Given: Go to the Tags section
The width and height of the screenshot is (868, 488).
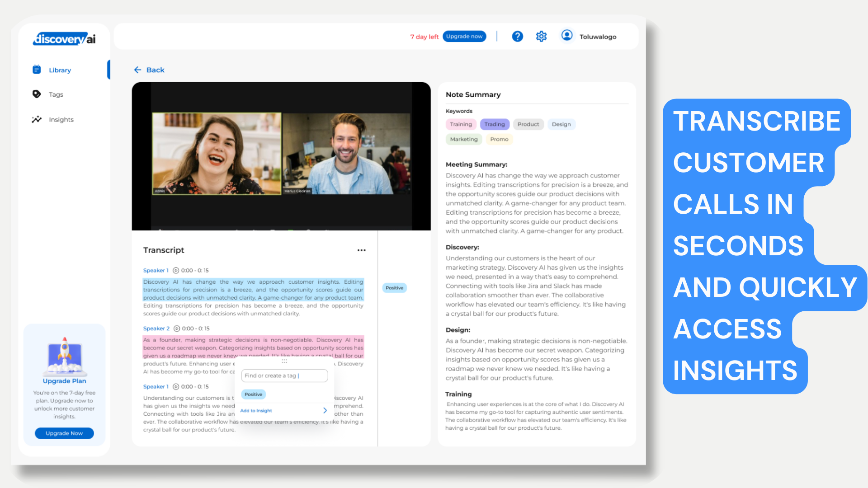Looking at the screenshot, I should tap(56, 94).
